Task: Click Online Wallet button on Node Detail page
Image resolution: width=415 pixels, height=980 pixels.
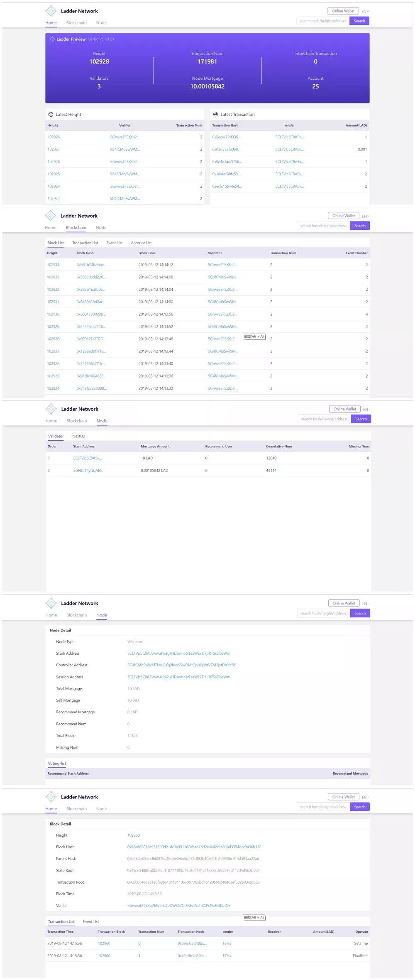Action: pyautogui.click(x=344, y=603)
